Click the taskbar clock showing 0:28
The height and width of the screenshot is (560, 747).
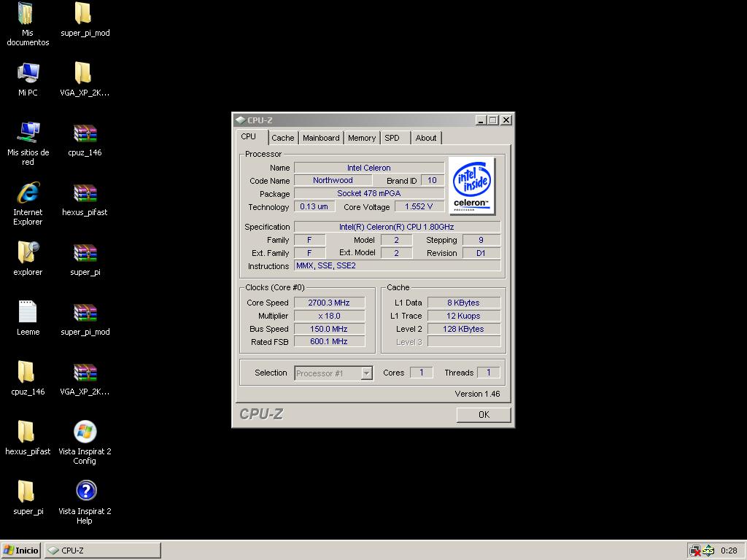click(x=729, y=551)
